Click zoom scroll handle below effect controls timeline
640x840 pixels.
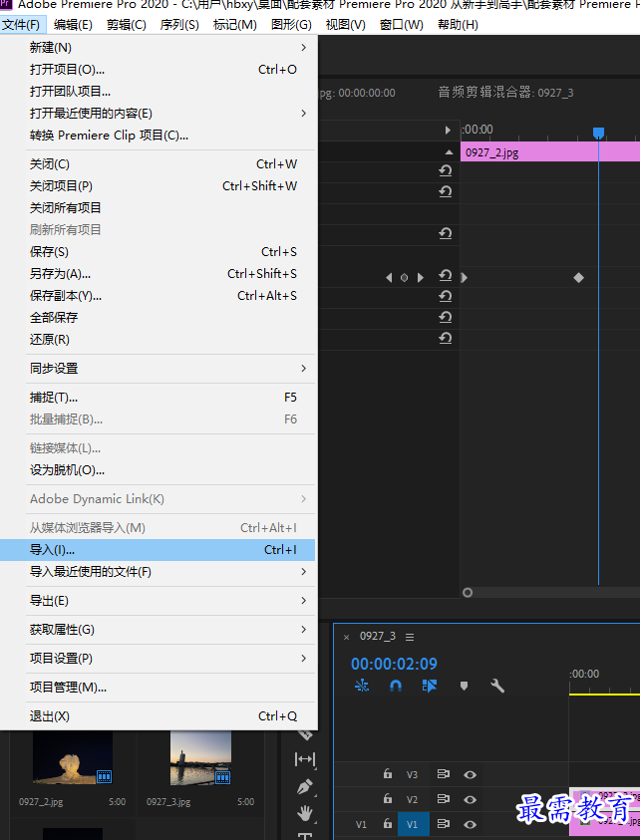coord(468,593)
